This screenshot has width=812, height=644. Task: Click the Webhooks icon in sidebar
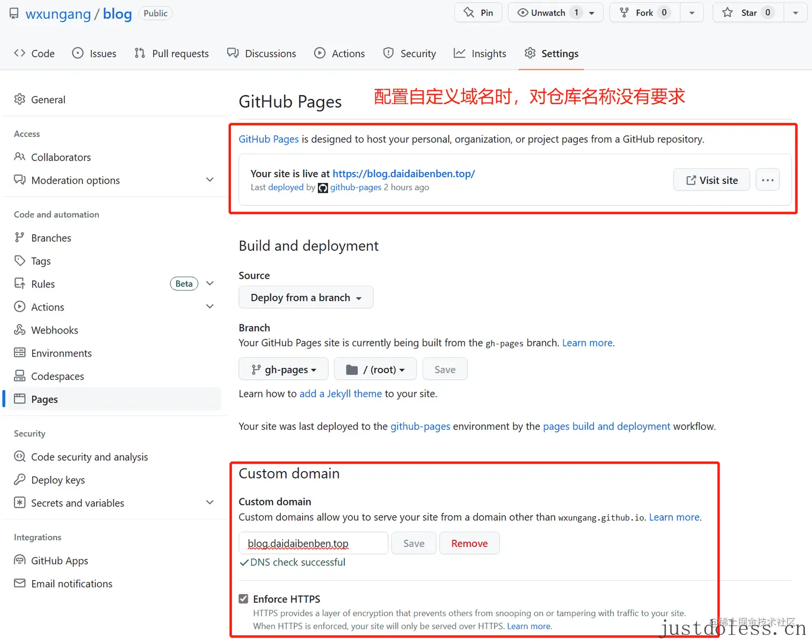click(x=20, y=329)
